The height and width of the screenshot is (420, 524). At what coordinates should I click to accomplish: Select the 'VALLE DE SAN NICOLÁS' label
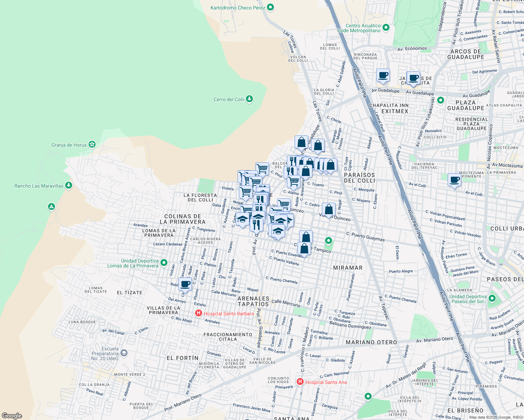tap(262, 361)
